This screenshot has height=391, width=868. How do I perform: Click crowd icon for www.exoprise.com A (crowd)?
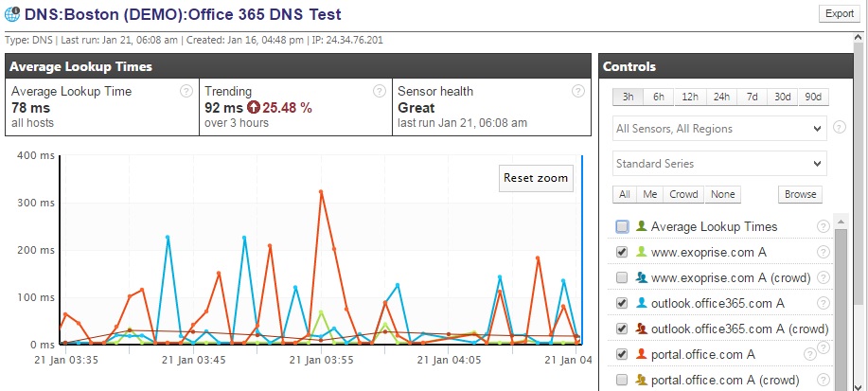pos(642,277)
